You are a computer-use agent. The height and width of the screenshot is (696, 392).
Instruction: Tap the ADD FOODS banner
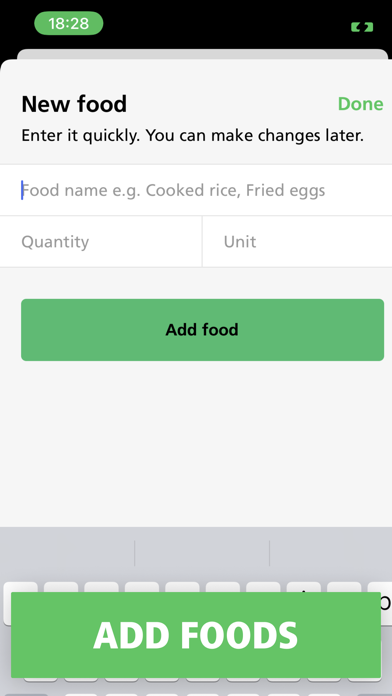tap(196, 635)
